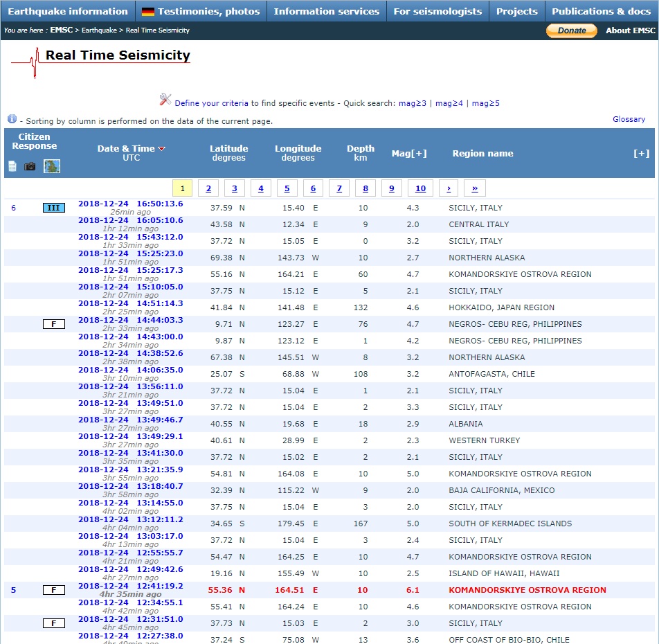Click the map thumbnail icon under Citizen Response
Viewport: 659px width, 644px height.
[52, 166]
